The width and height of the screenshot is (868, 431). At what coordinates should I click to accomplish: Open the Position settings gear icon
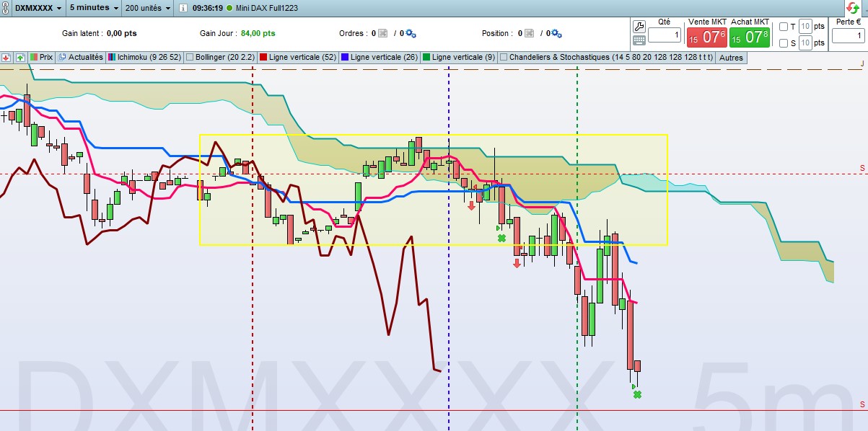[556, 33]
